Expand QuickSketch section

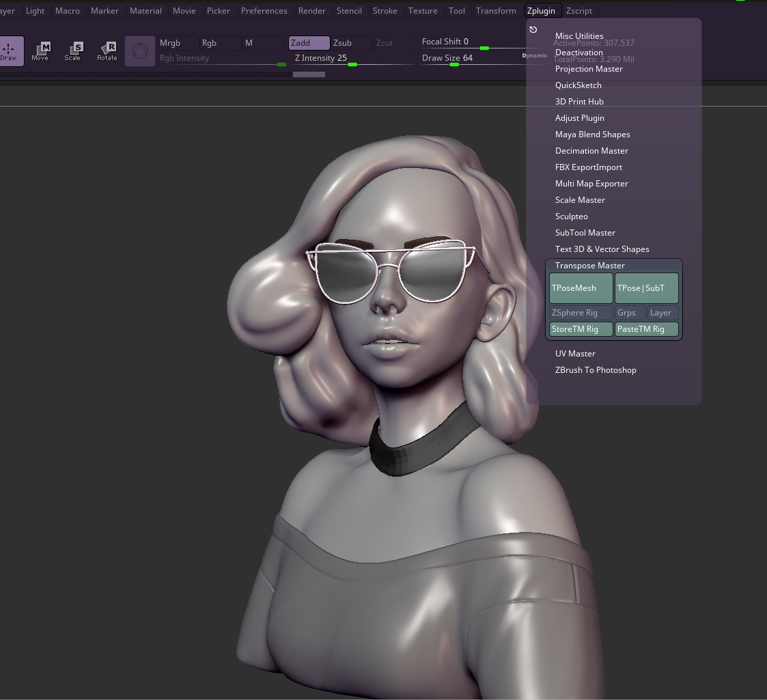[x=578, y=85]
